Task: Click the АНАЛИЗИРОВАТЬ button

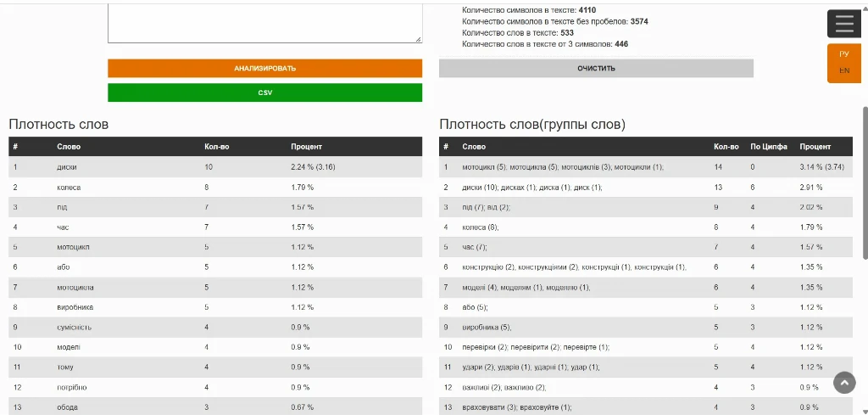Action: point(264,69)
